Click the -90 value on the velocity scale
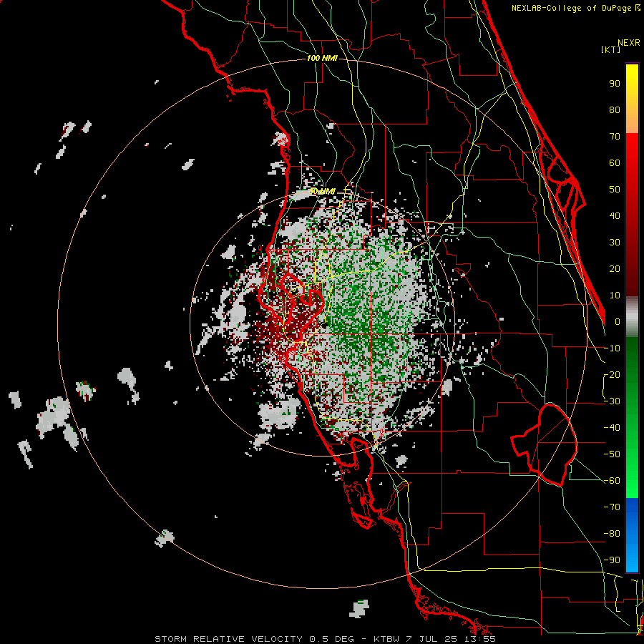Screen dimensions: 644x644 click(612, 560)
